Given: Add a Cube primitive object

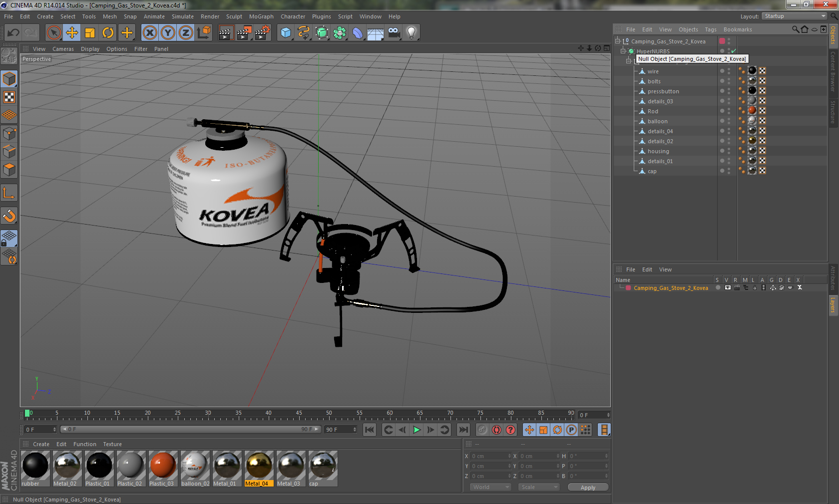Looking at the screenshot, I should [286, 33].
